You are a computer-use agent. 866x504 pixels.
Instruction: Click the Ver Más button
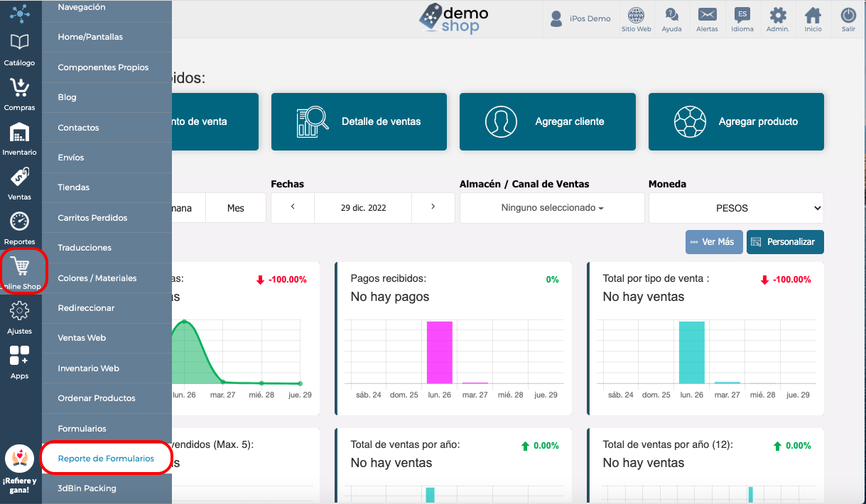714,242
